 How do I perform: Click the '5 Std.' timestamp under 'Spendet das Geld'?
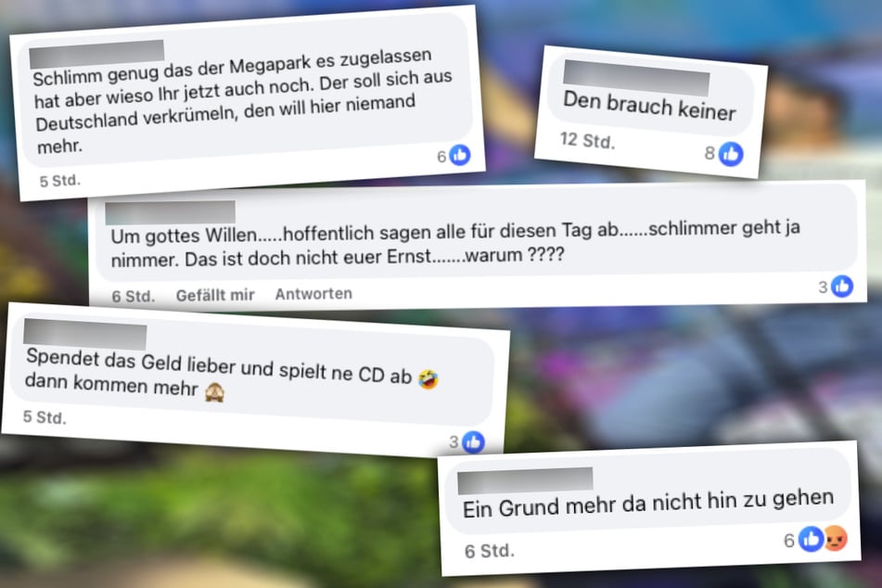[45, 417]
